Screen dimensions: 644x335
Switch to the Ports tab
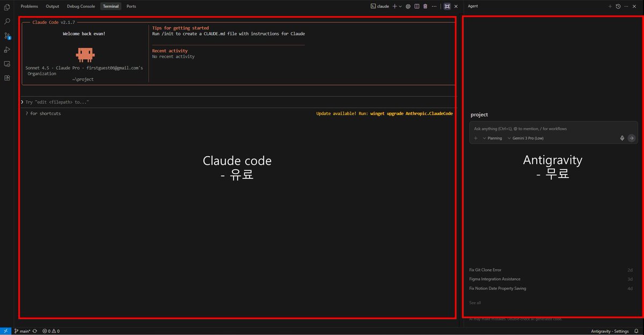click(x=131, y=6)
